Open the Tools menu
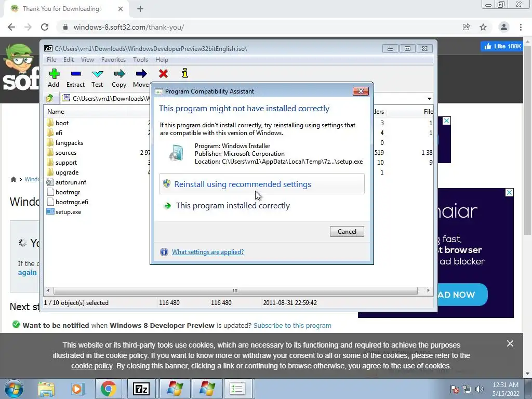The image size is (532, 399). [x=140, y=60]
